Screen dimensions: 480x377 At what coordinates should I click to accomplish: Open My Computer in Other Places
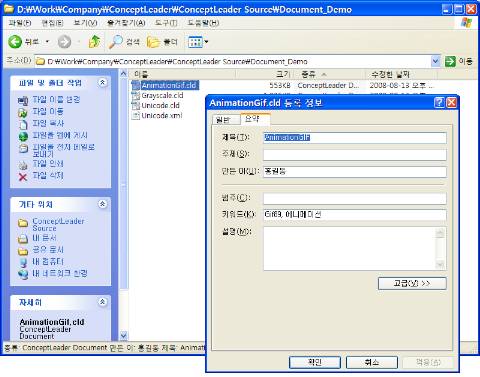tap(48, 261)
